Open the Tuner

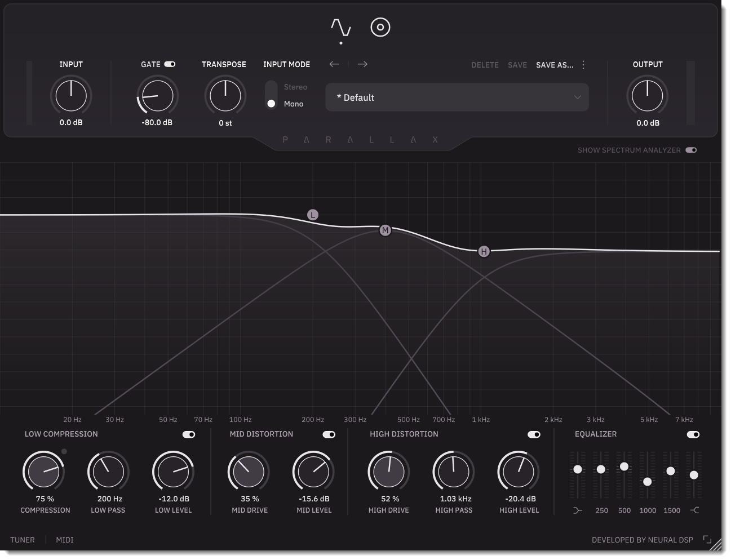pos(23,540)
